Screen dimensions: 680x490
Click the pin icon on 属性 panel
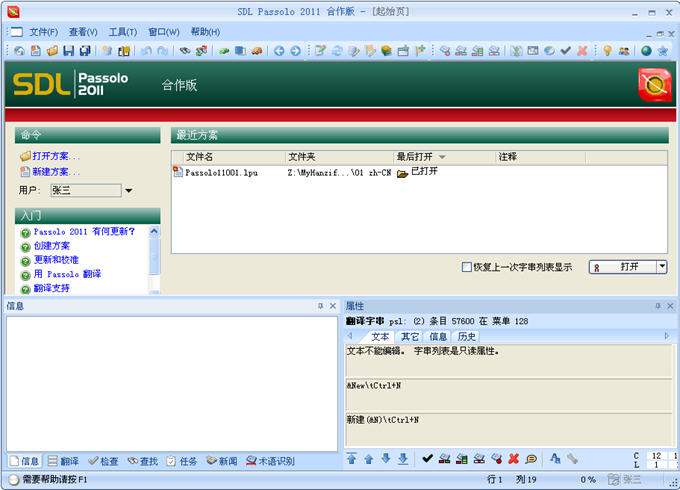[x=657, y=305]
